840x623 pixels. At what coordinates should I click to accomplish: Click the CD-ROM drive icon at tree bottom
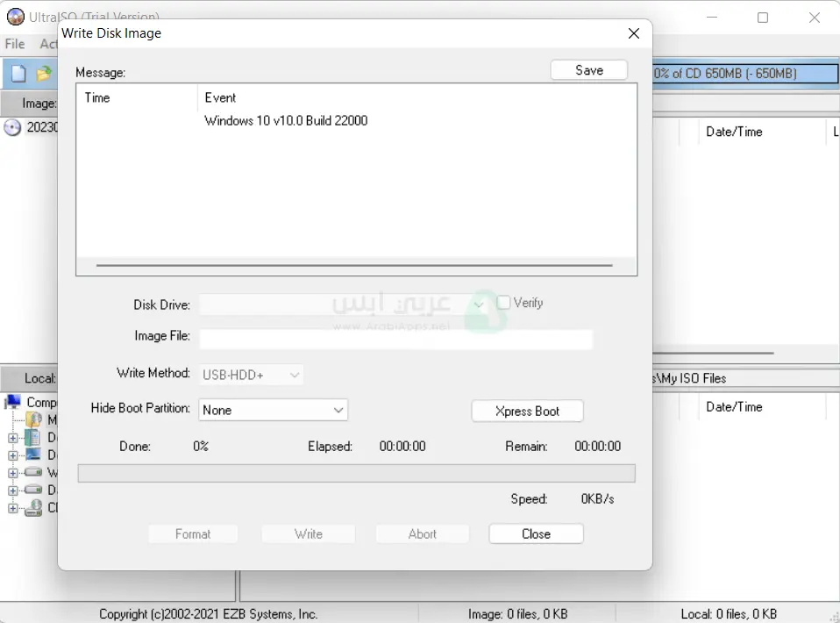33,507
